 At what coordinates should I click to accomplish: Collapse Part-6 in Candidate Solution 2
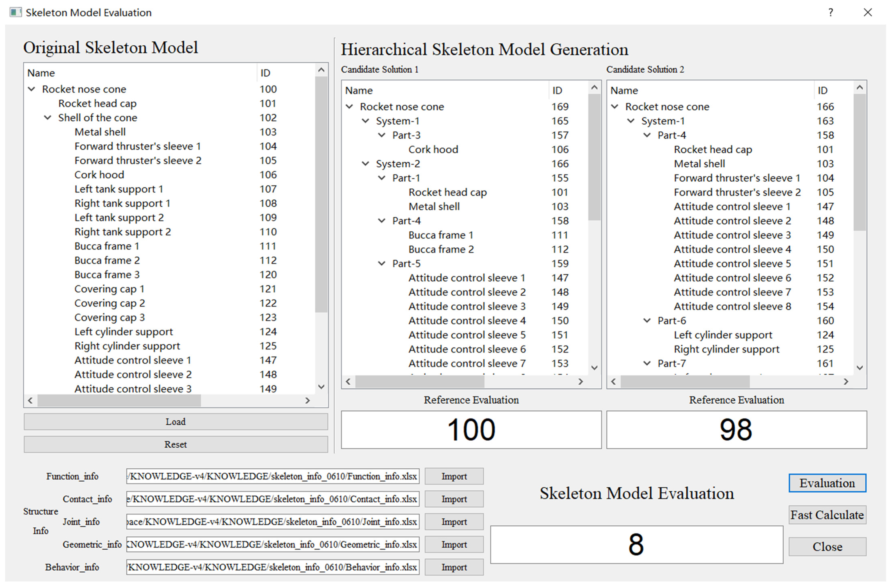tap(647, 321)
